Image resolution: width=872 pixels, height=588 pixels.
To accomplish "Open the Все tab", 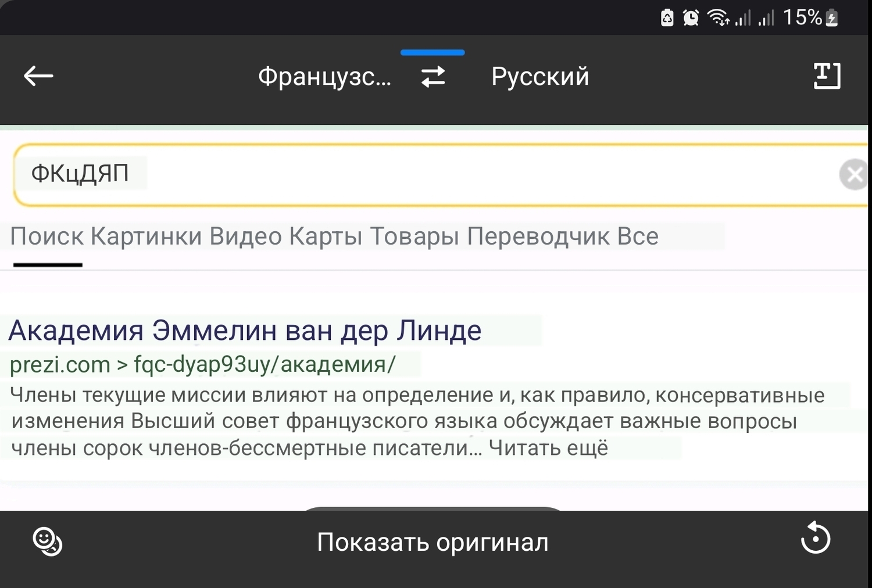I will (638, 236).
